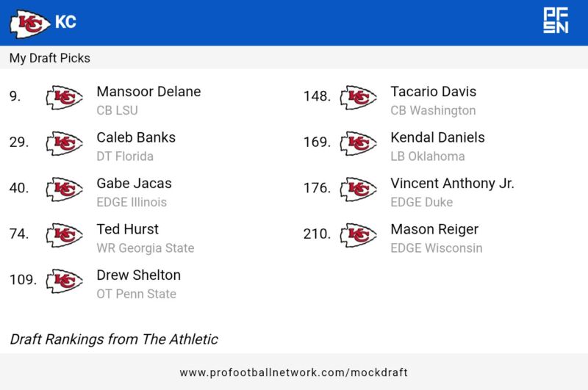
Task: Click the team logo beside Drew Shelton
Action: 64,281
